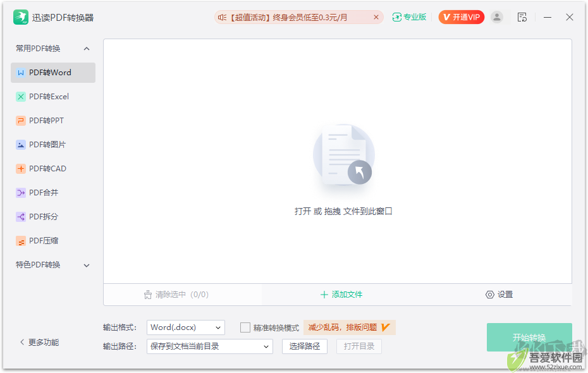
Task: Click the PDF压缩 compress icon
Action: [x=21, y=241]
